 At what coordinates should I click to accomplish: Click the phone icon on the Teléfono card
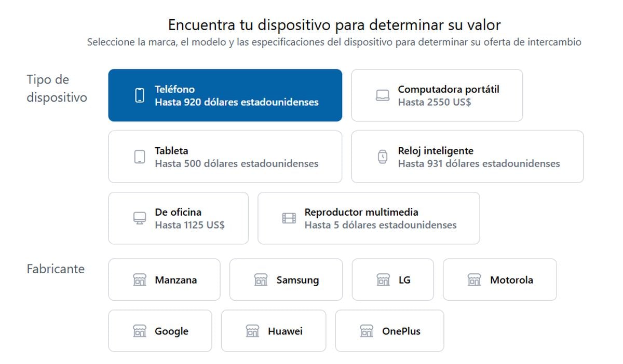point(139,95)
